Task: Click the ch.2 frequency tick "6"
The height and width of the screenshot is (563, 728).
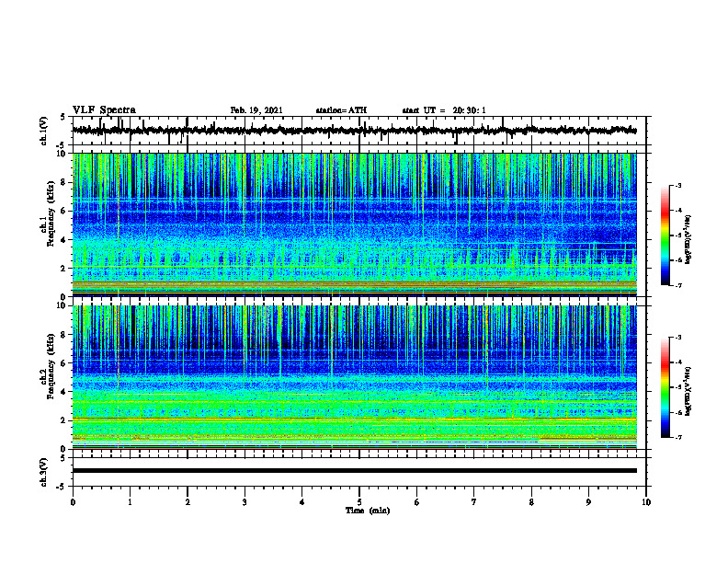Action: pyautogui.click(x=63, y=362)
